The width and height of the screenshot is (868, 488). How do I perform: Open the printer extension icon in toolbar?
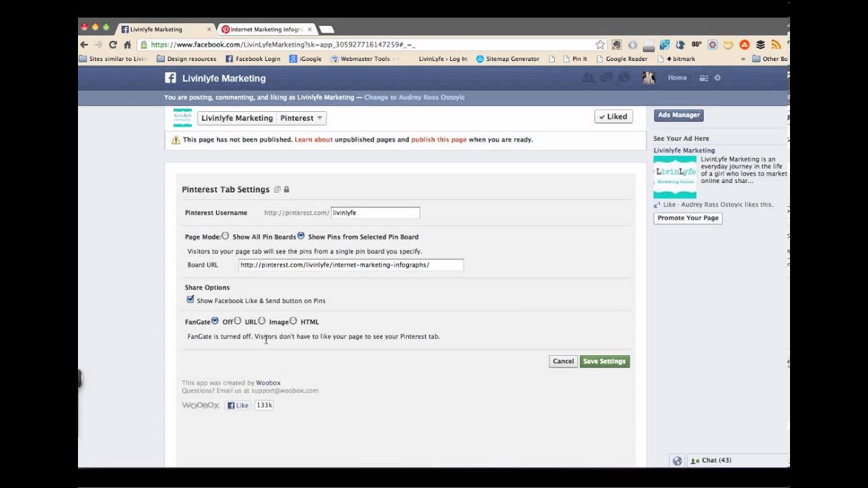(648, 45)
